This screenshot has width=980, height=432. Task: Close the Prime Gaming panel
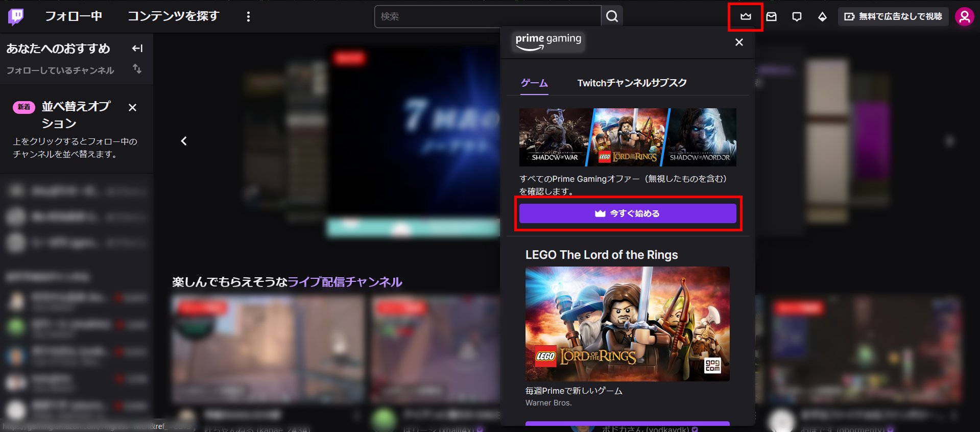[739, 42]
